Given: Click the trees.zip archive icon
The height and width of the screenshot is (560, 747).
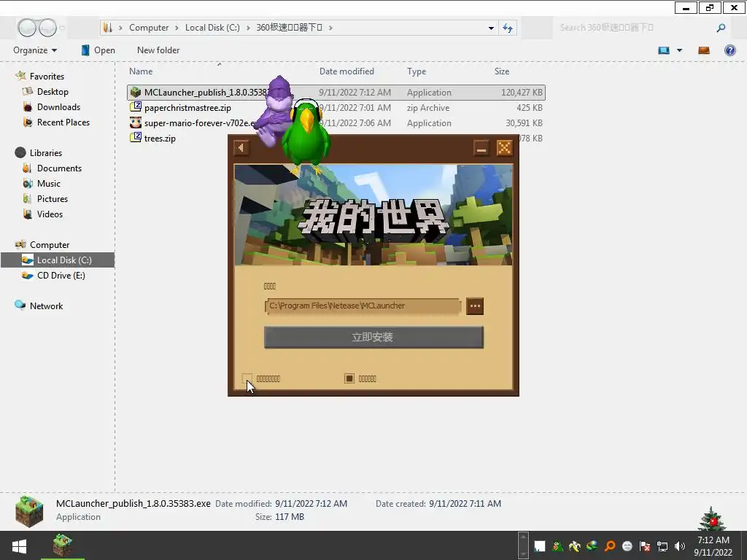Looking at the screenshot, I should point(136,138).
